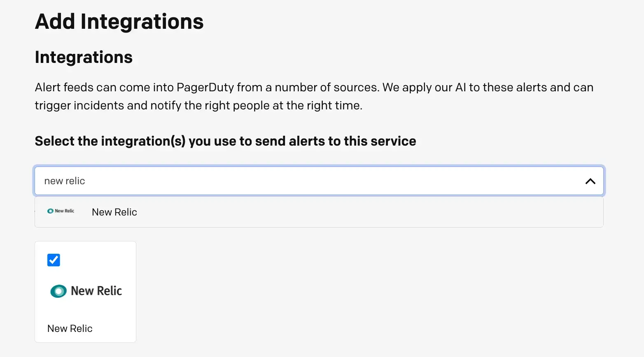The width and height of the screenshot is (644, 357).
Task: Click empty right side of New Relic dropdown row
Action: click(x=412, y=212)
